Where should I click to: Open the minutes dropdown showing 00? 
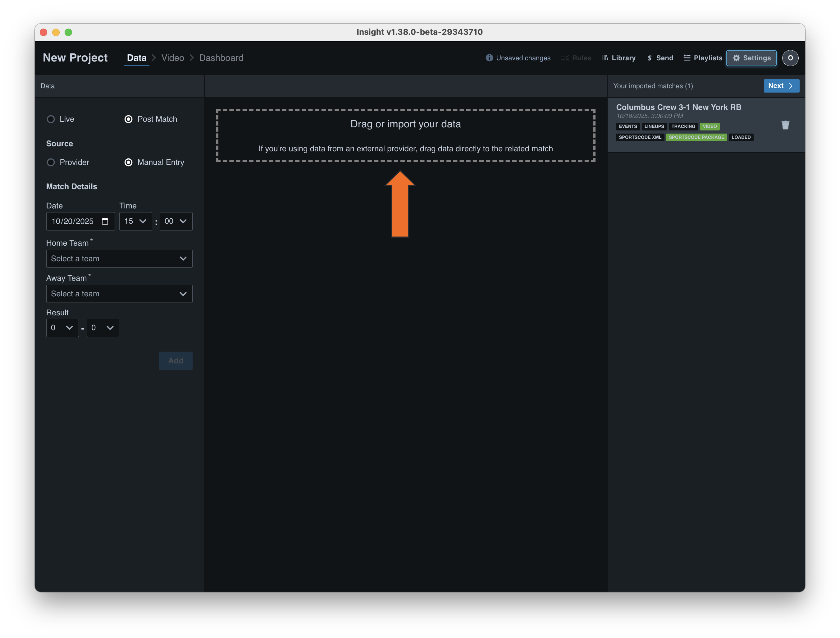[176, 221]
